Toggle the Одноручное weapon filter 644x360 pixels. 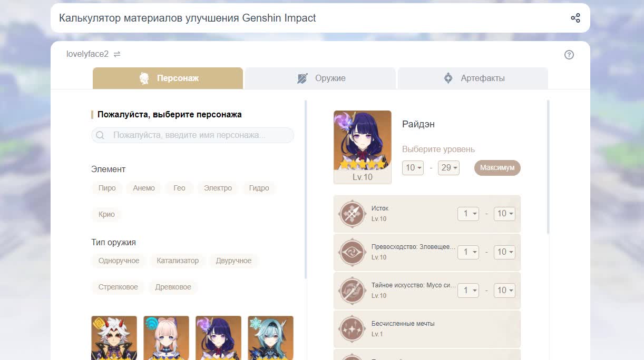[x=119, y=261]
